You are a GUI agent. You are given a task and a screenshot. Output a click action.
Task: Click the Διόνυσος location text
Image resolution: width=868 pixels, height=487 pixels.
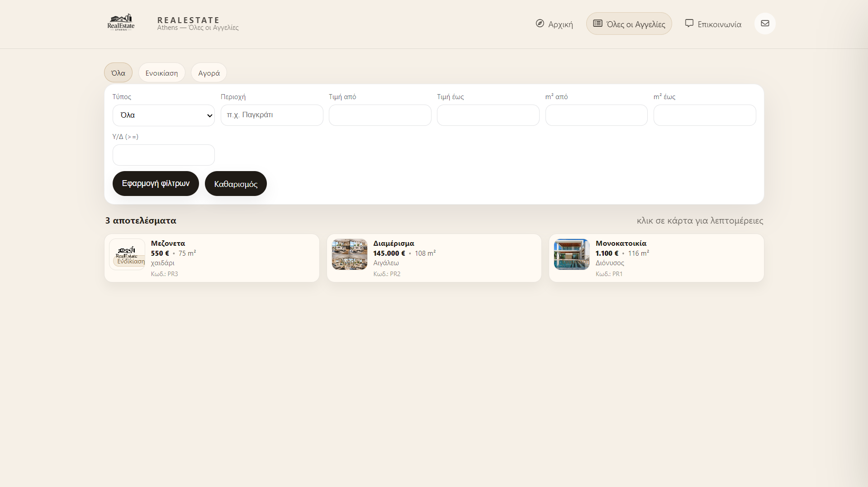click(x=610, y=263)
